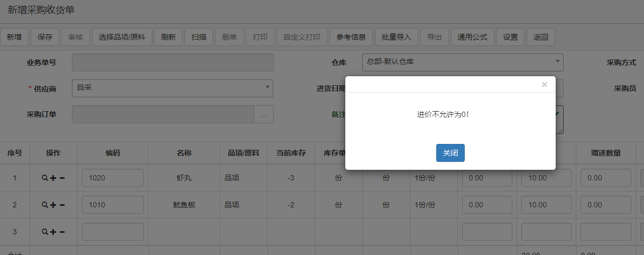Open the 供应商 dropdown showing 自采

[172, 88]
